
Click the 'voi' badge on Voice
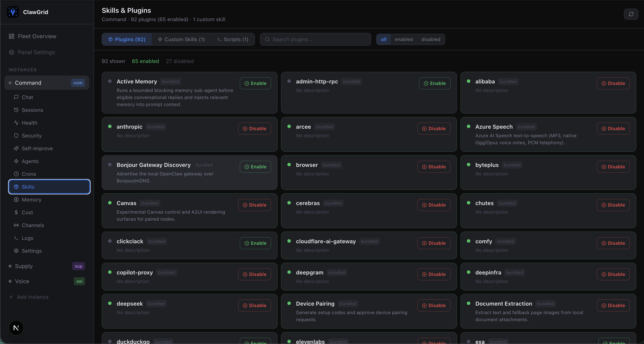[79, 281]
